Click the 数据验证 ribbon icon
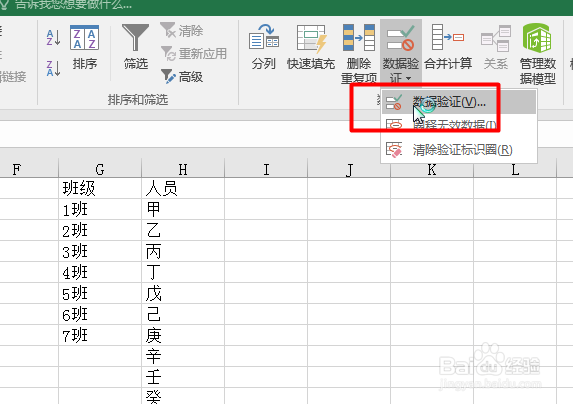 click(x=401, y=38)
